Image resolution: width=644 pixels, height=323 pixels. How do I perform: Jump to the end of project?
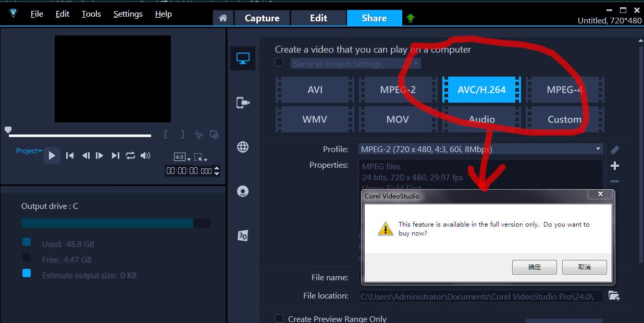[x=116, y=155]
